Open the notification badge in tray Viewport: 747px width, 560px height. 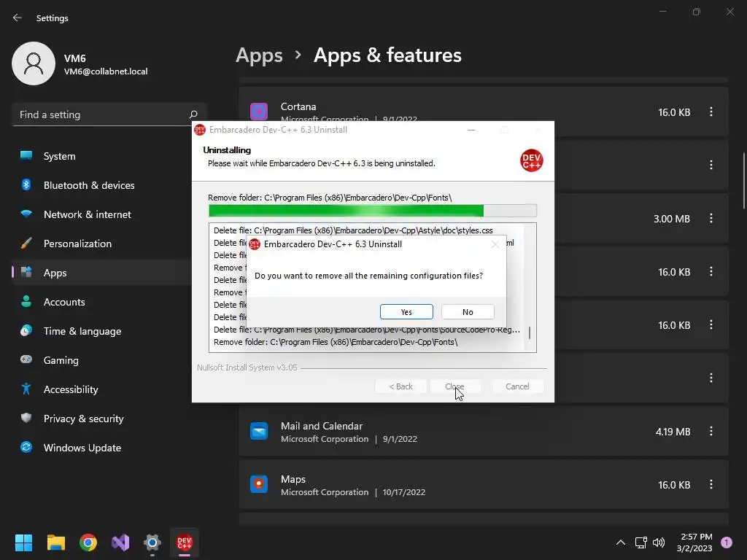727,542
